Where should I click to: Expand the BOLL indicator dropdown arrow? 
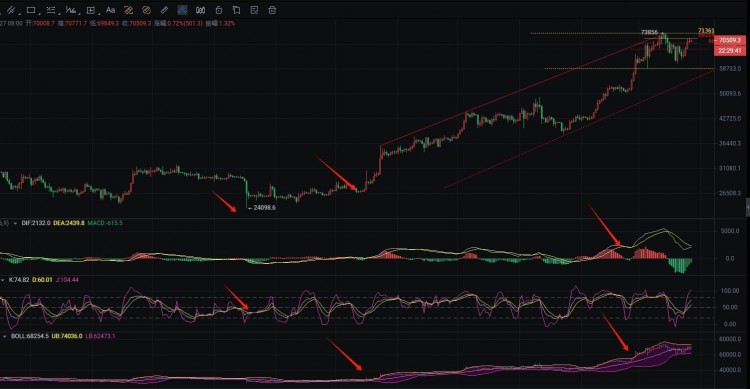5,336
